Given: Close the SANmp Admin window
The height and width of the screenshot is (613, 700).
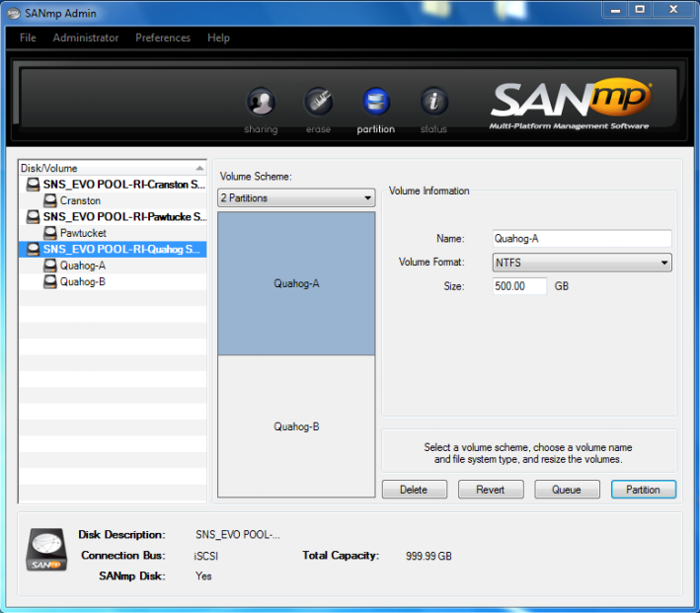Looking at the screenshot, I should 673,10.
